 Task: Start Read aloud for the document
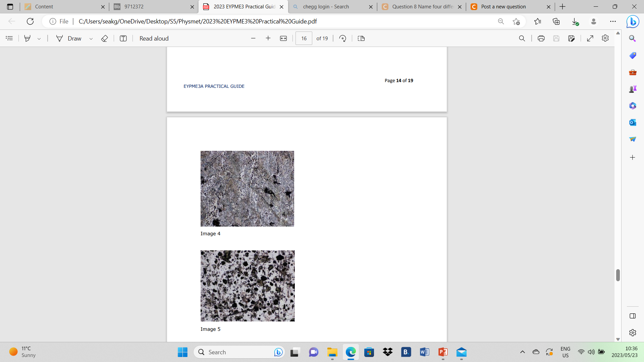click(154, 38)
